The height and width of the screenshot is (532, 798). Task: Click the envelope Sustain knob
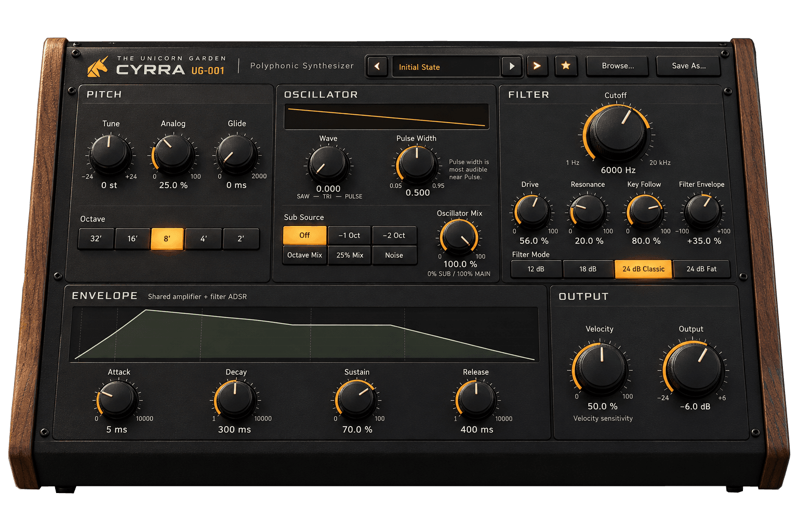(357, 400)
